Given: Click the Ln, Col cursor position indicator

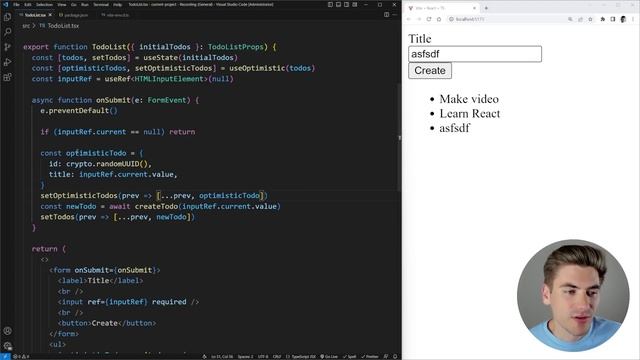Looking at the screenshot, I should point(222,356).
